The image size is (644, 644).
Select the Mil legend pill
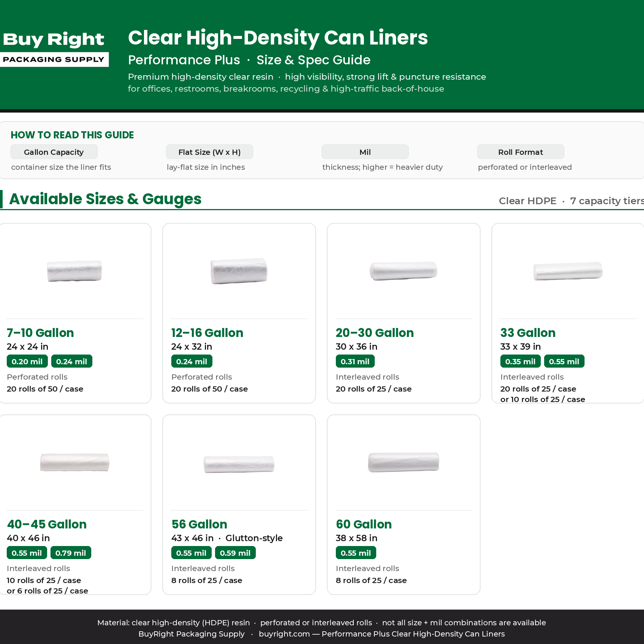(365, 152)
